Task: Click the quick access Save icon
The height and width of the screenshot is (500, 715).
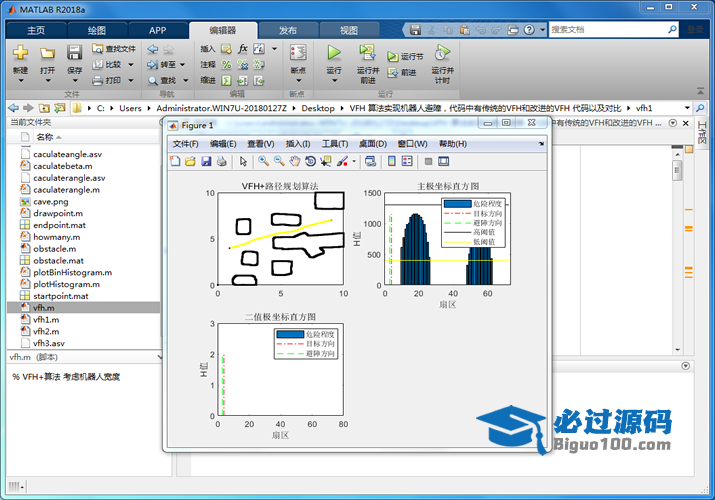Action: [x=415, y=30]
